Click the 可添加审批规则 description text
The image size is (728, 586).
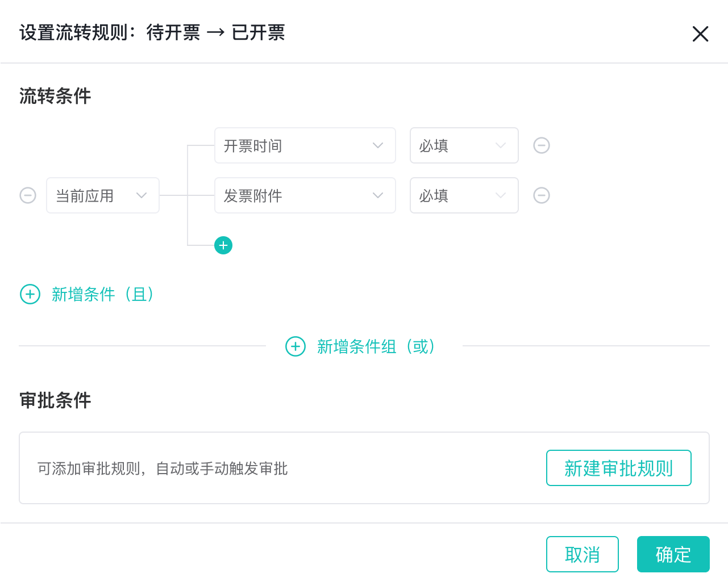163,468
